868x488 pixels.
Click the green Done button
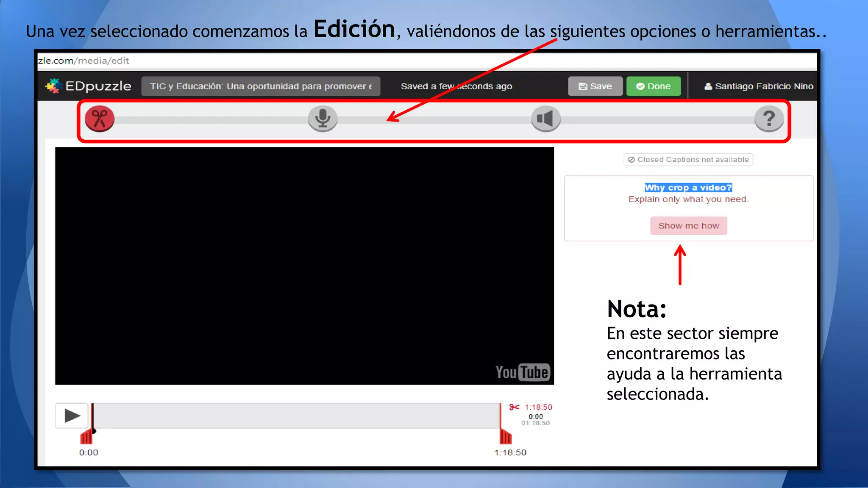(653, 86)
